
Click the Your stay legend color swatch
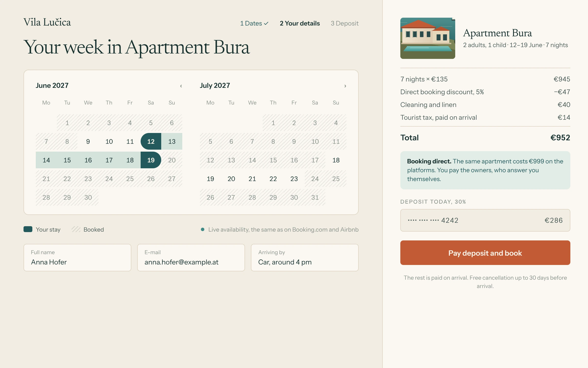(x=28, y=229)
